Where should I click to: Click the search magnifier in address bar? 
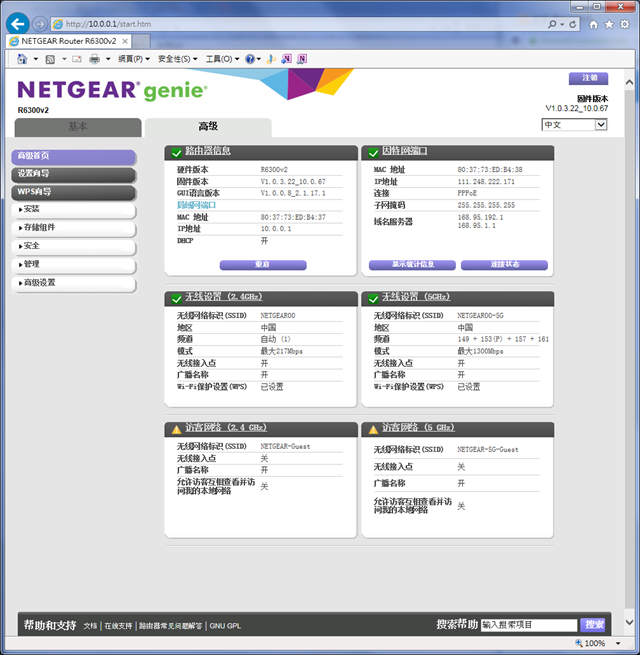click(x=552, y=24)
